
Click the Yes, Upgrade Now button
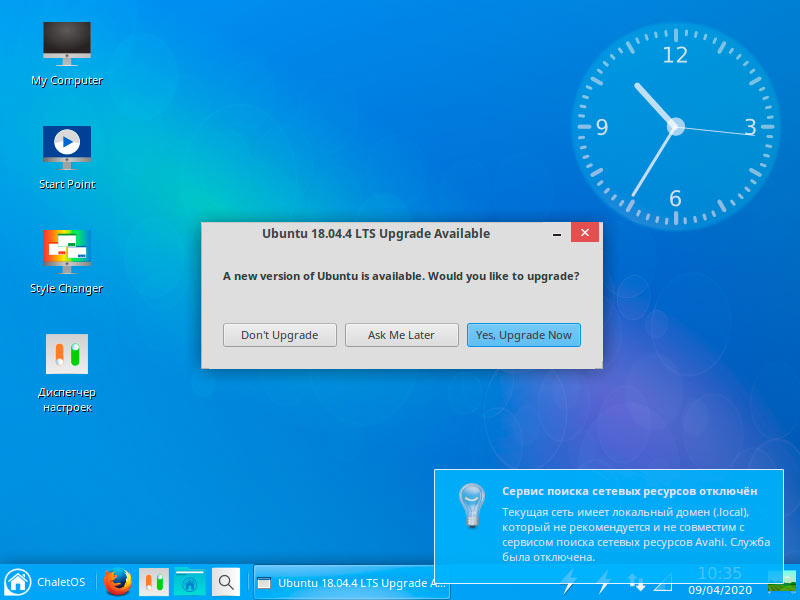click(523, 335)
